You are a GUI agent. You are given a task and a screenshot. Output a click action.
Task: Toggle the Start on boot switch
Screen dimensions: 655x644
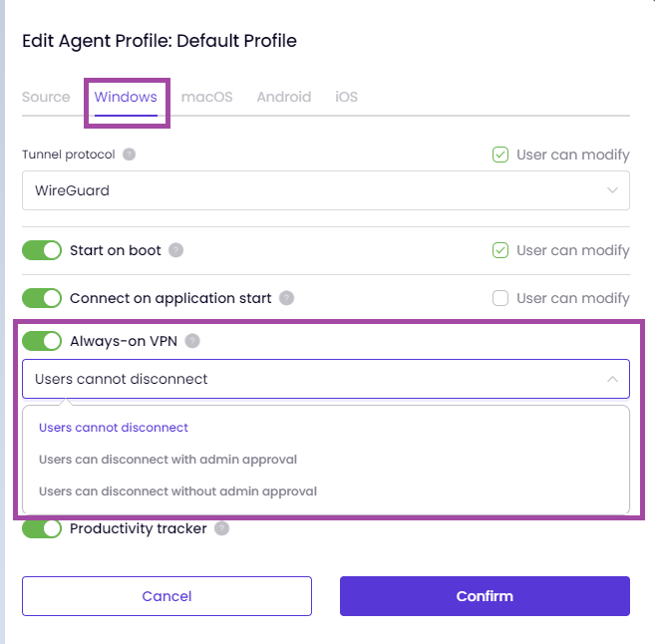coord(42,250)
